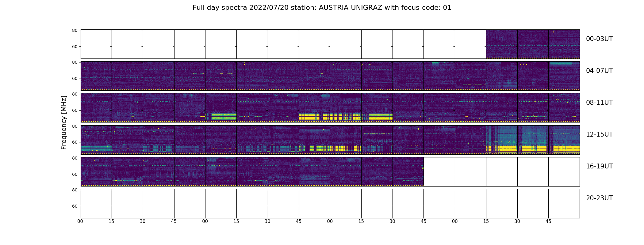This screenshot has width=644, height=245.
Task: Click the "Full day spectra 2022/07/20" title
Action: click(322, 8)
